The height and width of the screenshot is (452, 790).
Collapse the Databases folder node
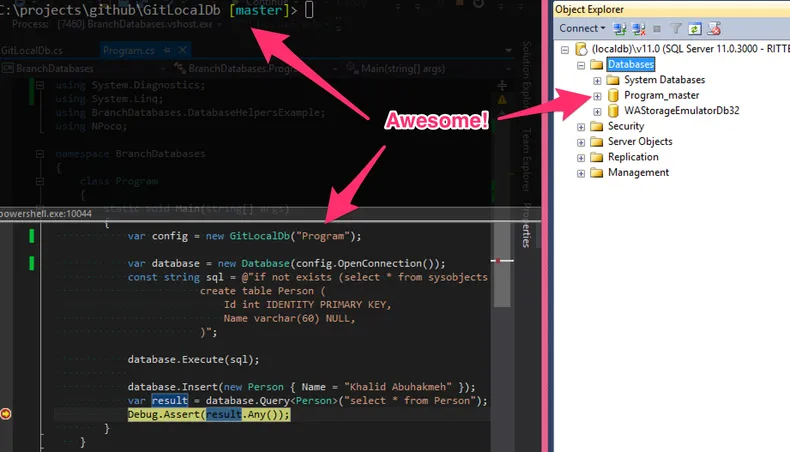pyautogui.click(x=581, y=65)
